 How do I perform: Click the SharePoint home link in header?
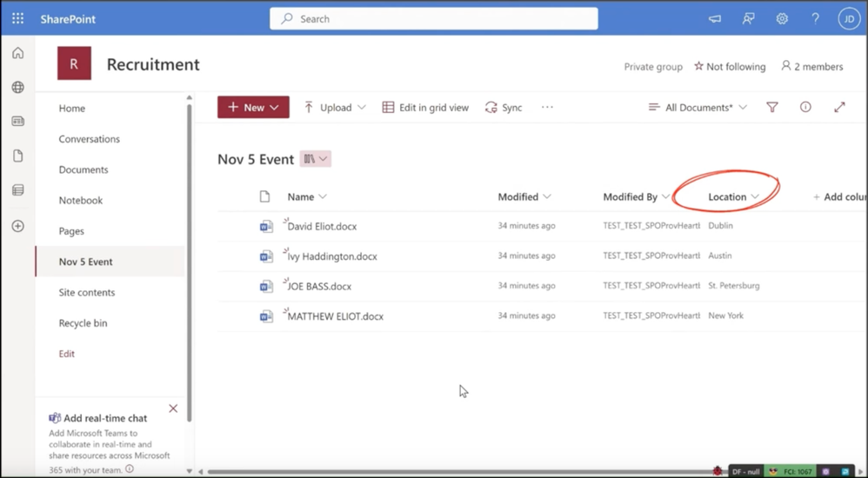tap(68, 19)
